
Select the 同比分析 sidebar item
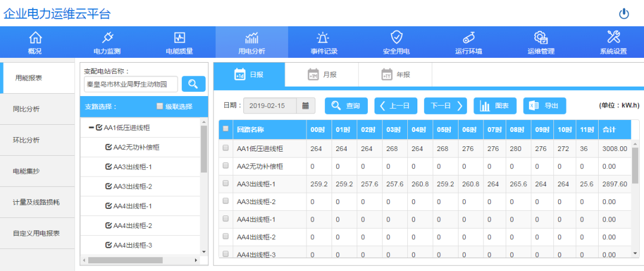38,109
